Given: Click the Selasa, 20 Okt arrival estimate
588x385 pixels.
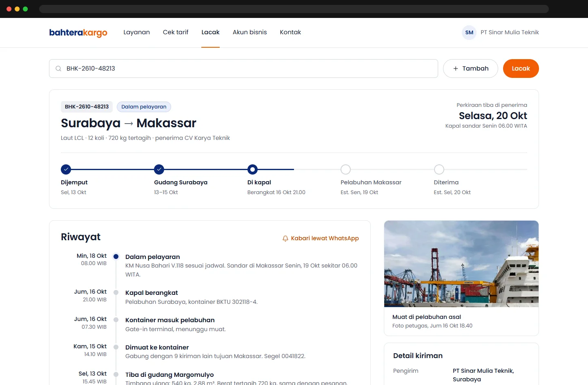Looking at the screenshot, I should [x=493, y=116].
